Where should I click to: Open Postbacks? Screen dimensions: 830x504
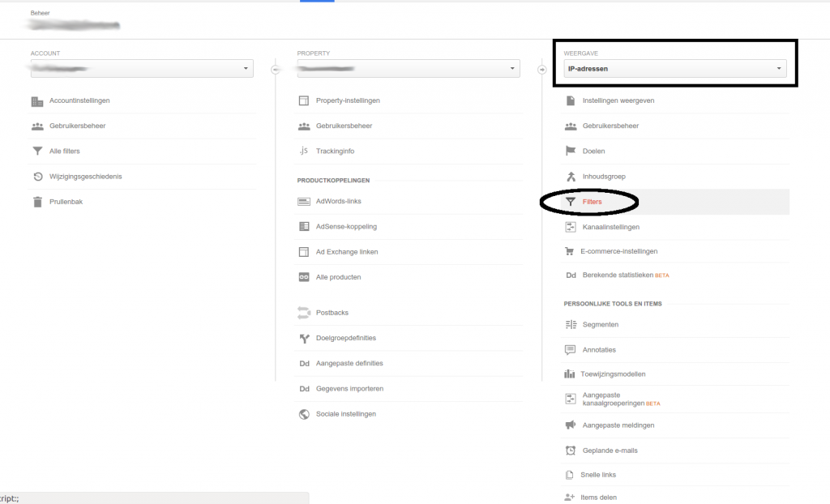point(332,313)
